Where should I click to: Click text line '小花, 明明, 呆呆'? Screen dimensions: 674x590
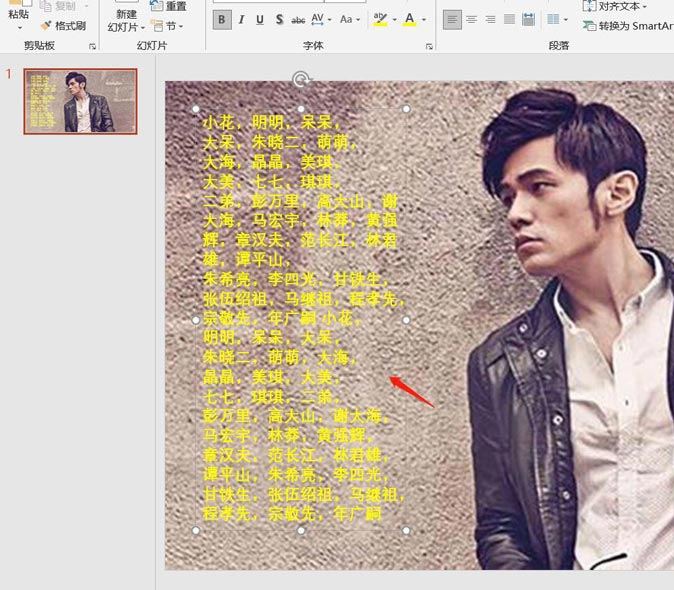[x=272, y=123]
